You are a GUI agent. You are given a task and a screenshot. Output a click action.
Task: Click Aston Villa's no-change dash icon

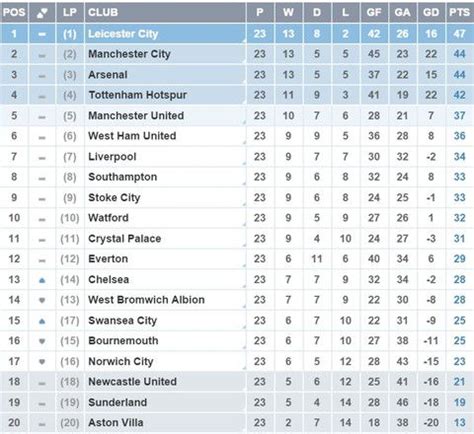pyautogui.click(x=42, y=424)
